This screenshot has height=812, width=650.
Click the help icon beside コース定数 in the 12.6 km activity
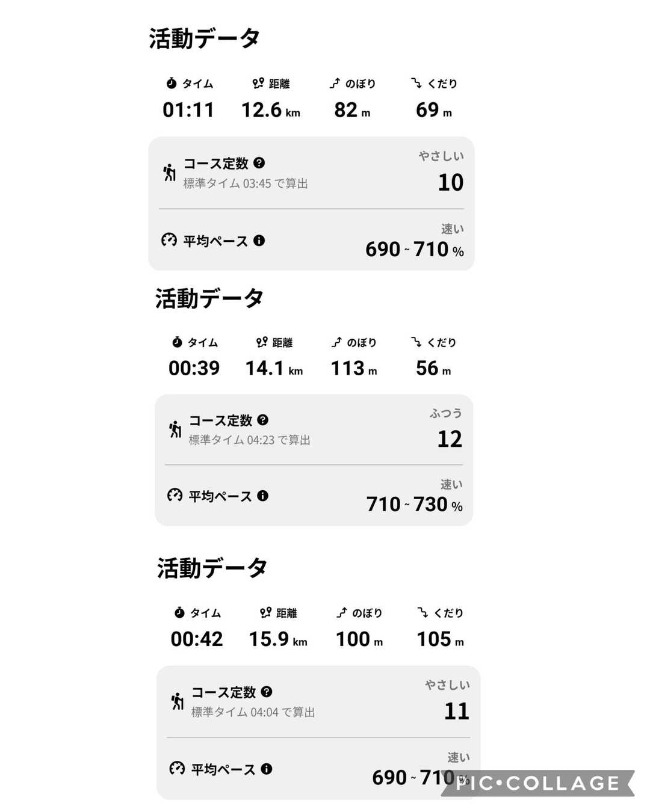(x=259, y=163)
